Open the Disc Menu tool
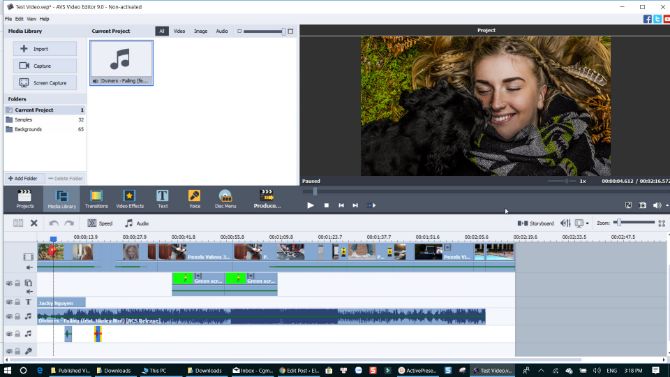Viewport: 670px width, 377px height. (225, 199)
